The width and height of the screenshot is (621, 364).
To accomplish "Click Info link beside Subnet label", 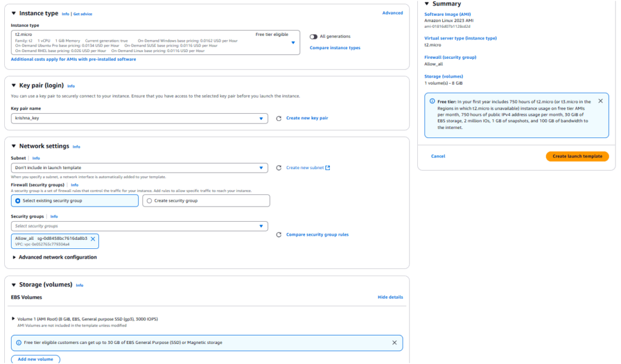I will pos(36,158).
